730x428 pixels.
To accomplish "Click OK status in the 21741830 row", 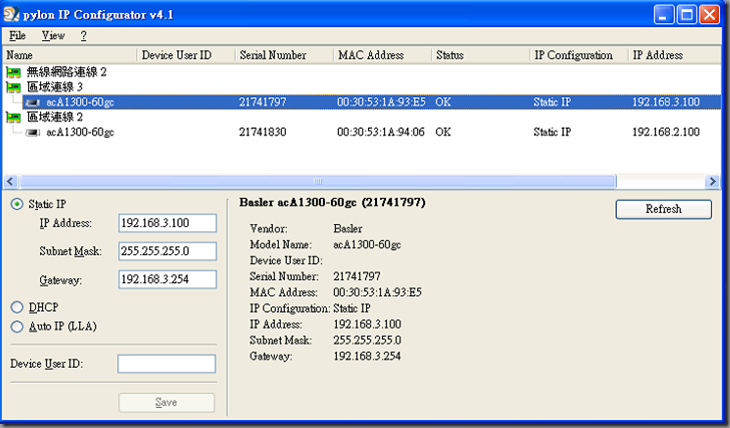I will [x=443, y=133].
